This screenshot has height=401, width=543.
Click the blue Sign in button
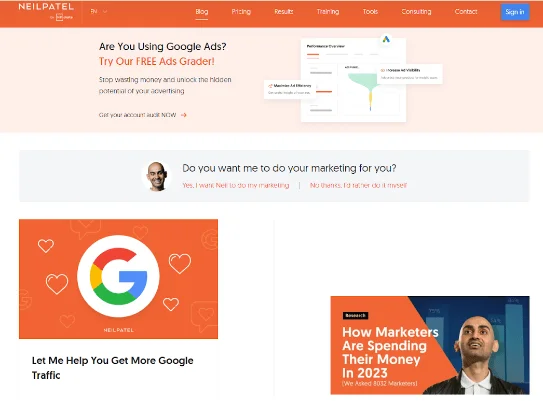pyautogui.click(x=515, y=12)
